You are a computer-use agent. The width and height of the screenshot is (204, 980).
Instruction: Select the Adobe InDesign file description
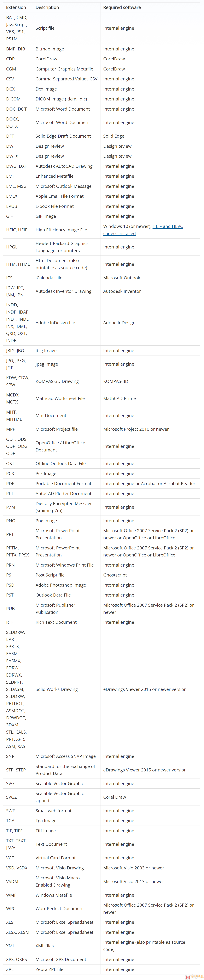pos(55,323)
